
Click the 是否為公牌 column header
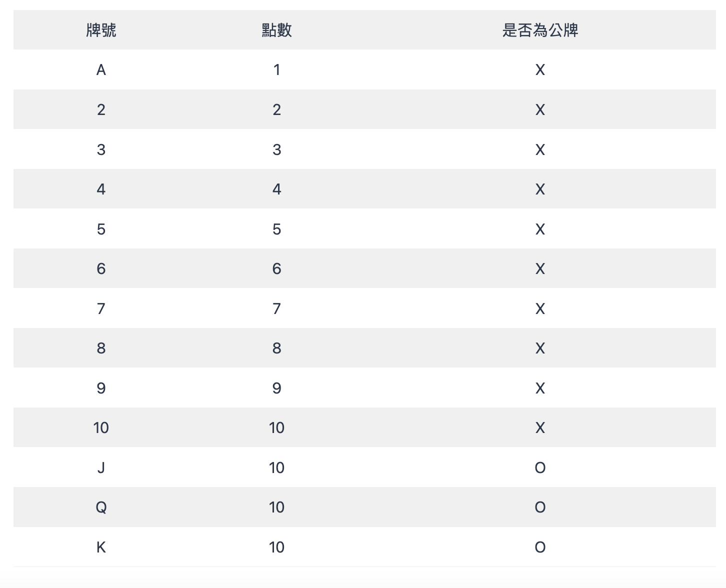[540, 30]
